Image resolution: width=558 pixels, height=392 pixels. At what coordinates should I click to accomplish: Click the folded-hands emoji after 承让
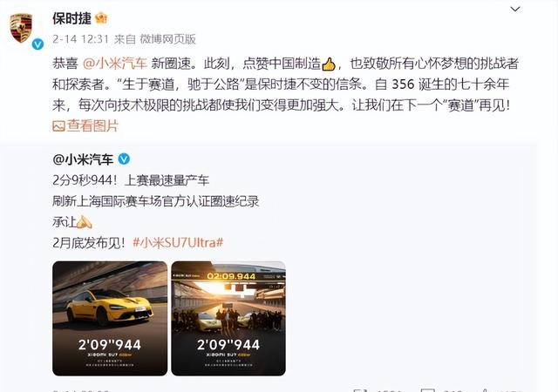point(85,222)
